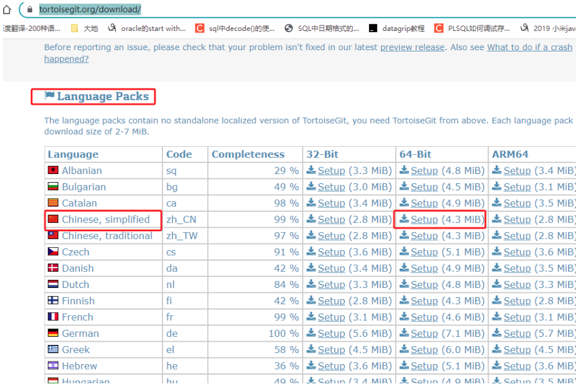The width and height of the screenshot is (576, 392).
Task: Open the oracle的start with bookmark
Action: [147, 28]
